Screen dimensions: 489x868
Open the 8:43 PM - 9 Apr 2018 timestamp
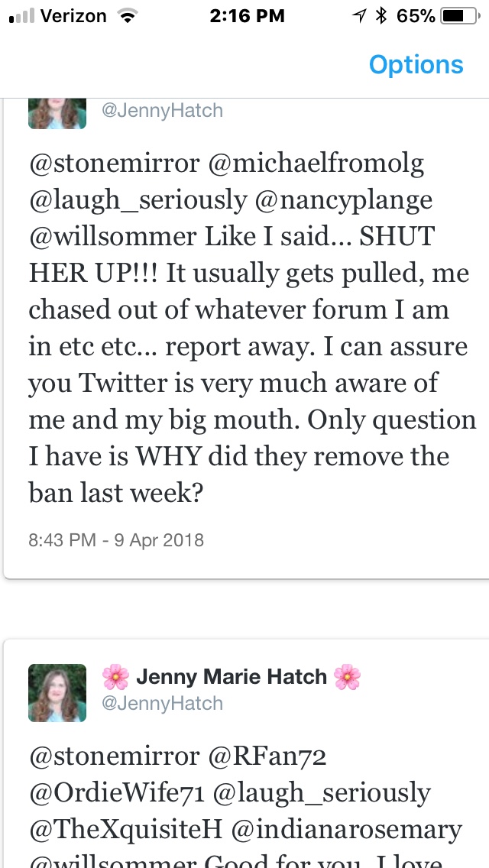[116, 540]
